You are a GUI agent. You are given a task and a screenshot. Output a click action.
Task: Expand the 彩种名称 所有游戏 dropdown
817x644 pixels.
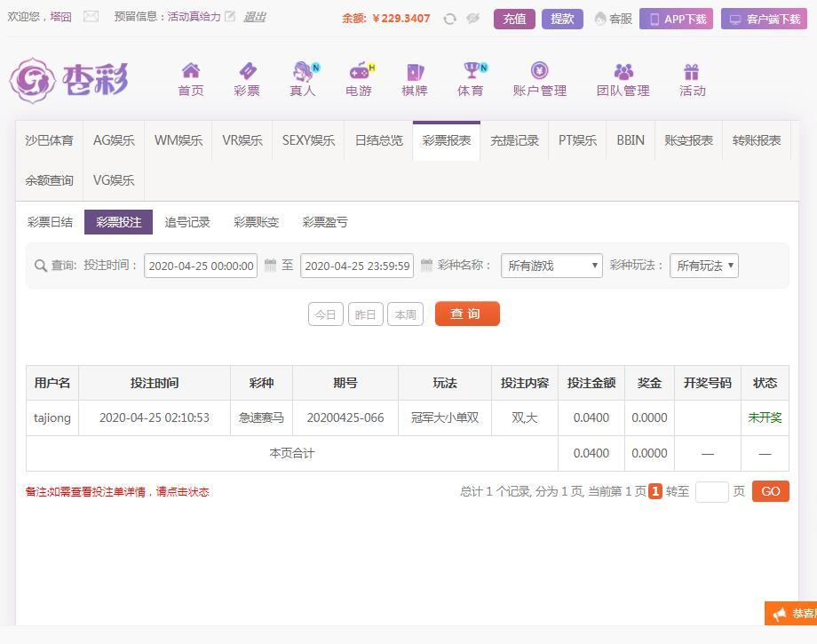(551, 266)
